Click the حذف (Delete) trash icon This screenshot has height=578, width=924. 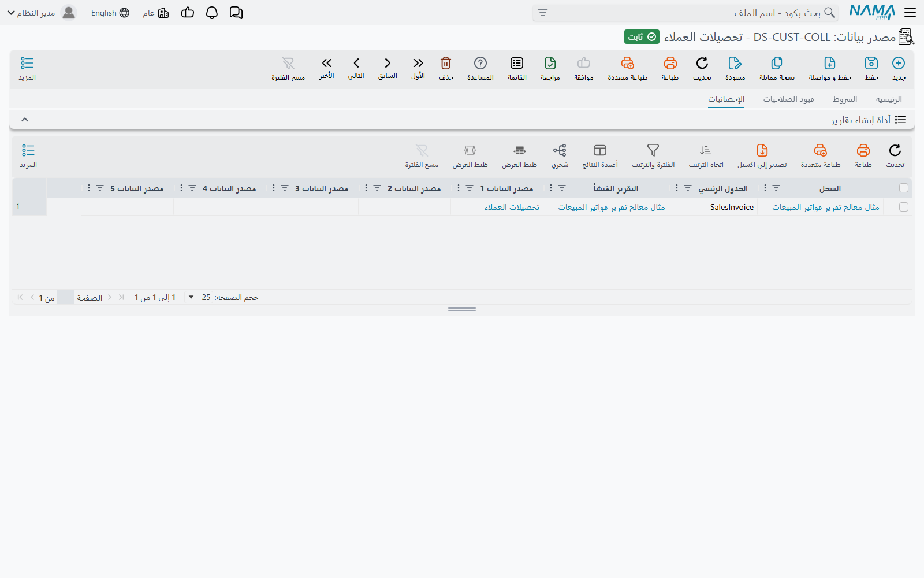coord(446,63)
